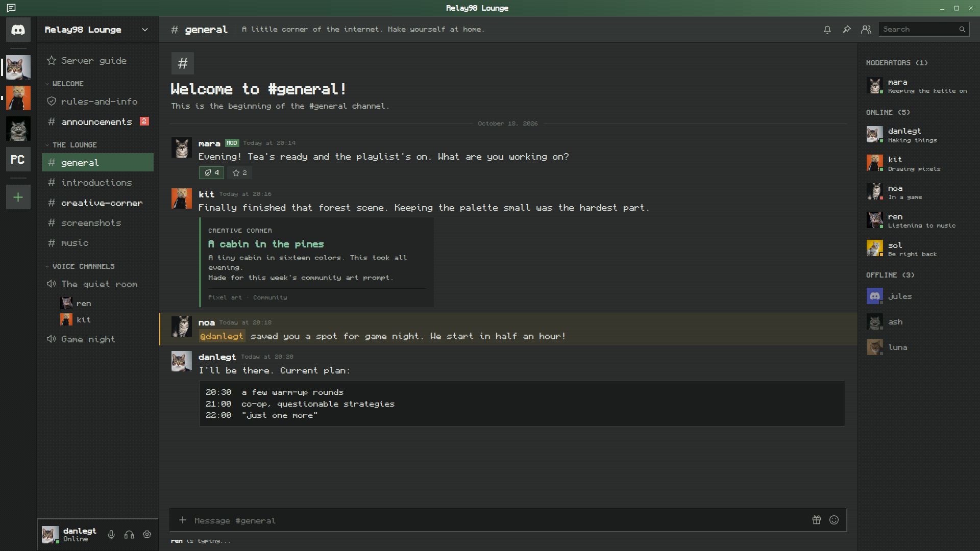
Task: Open the Server guide
Action: click(97, 61)
